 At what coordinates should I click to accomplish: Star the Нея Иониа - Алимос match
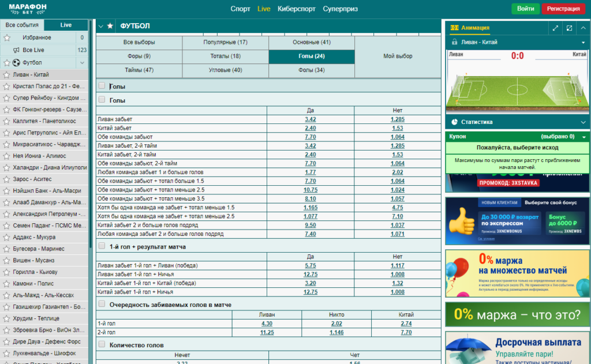point(6,156)
